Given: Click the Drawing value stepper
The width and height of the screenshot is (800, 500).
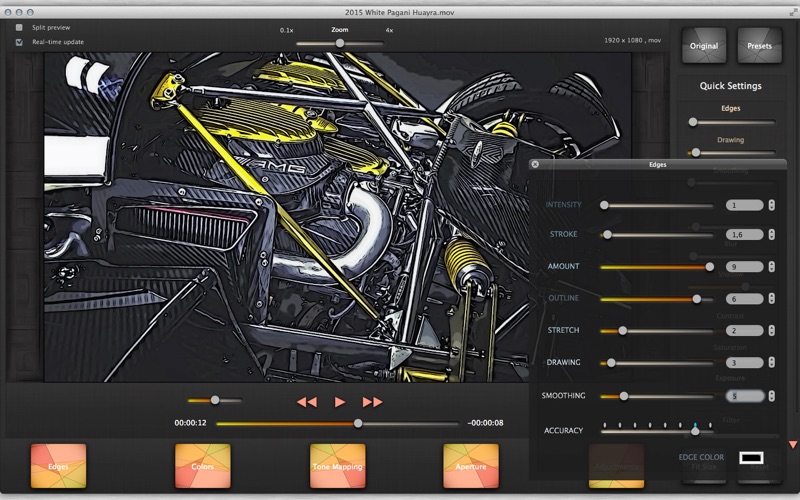Looking at the screenshot, I should pos(771,363).
